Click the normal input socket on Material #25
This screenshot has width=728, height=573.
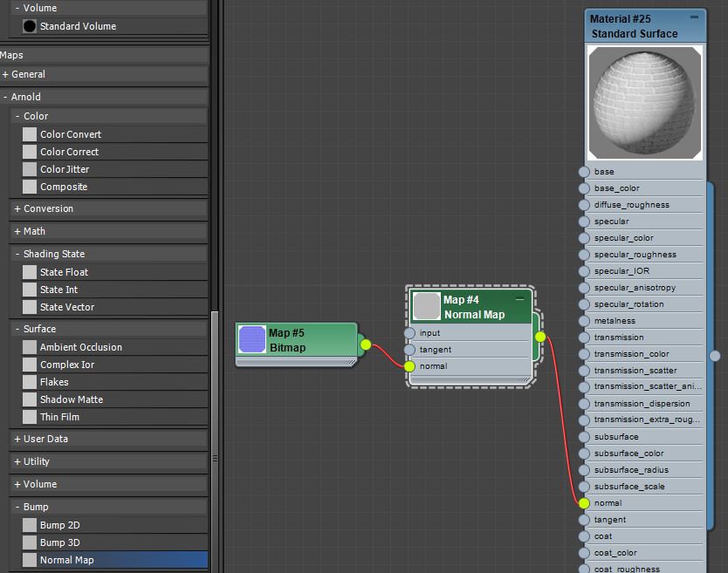click(x=582, y=502)
